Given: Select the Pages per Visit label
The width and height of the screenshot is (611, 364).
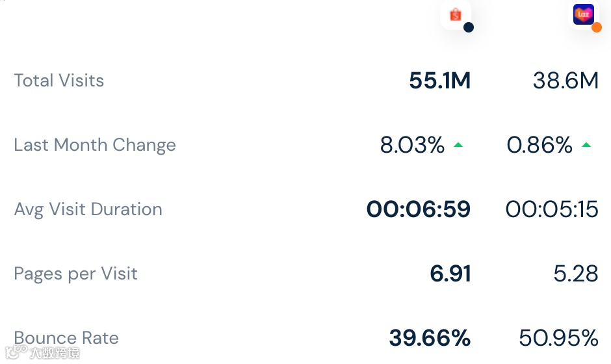Looking at the screenshot, I should (75, 274).
